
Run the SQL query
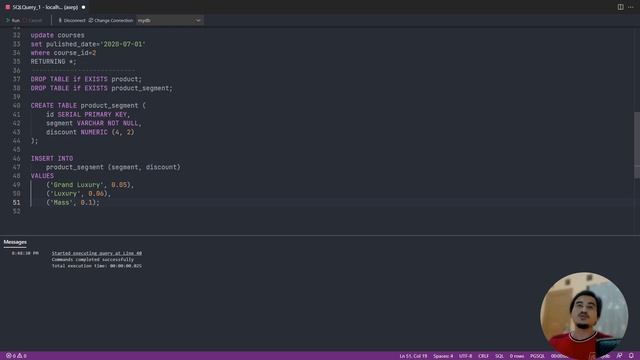coord(13,20)
